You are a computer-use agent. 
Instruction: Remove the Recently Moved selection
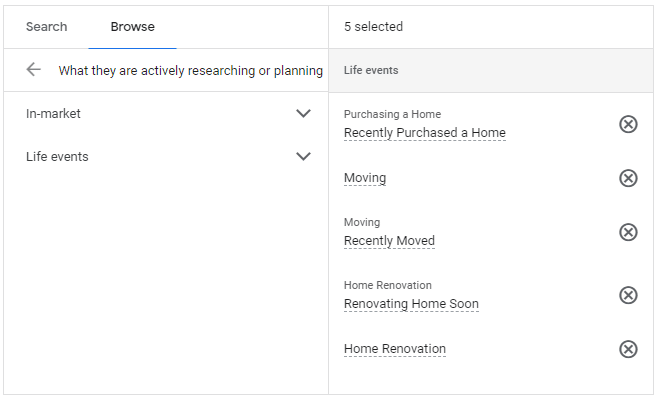tap(628, 232)
